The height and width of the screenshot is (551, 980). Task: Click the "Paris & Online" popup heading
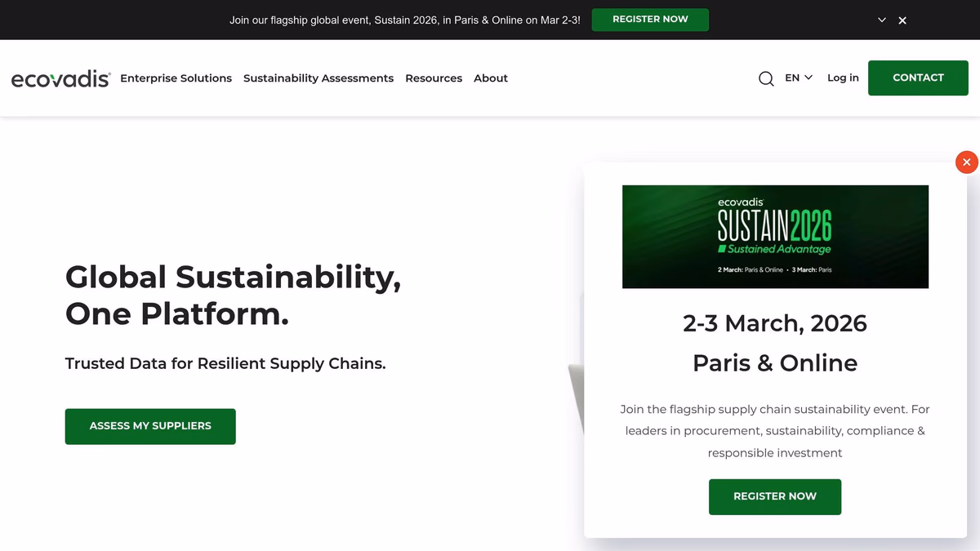[775, 363]
